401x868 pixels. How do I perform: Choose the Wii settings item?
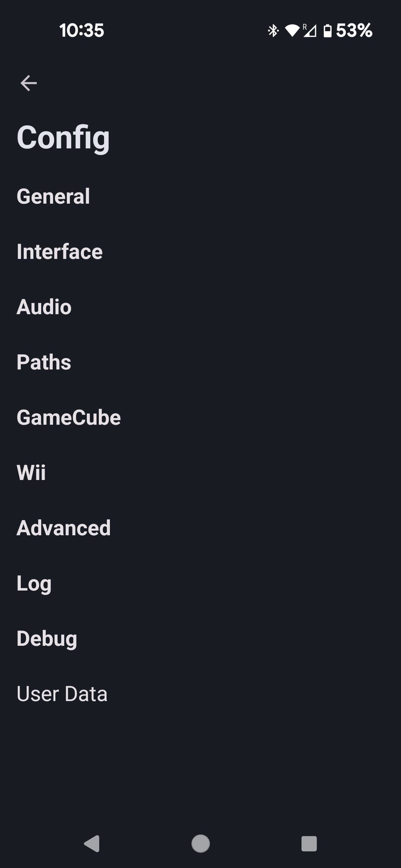tap(31, 473)
